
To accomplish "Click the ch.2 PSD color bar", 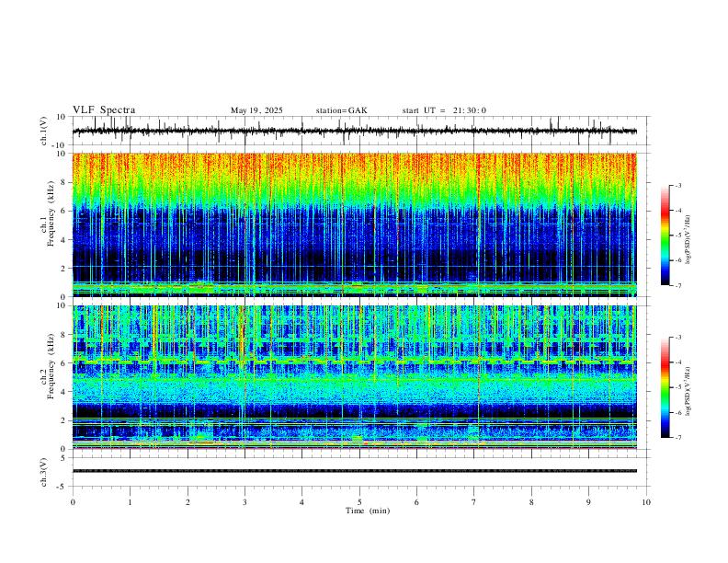I will (665, 387).
